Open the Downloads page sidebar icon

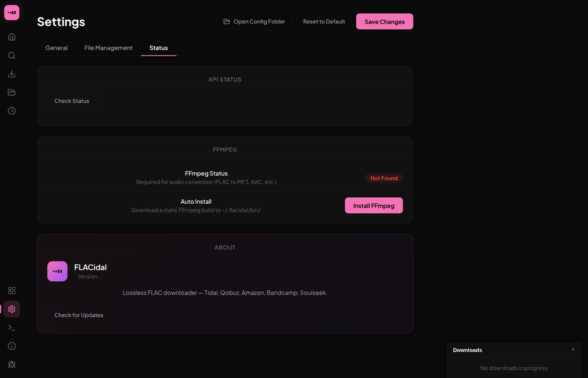coord(12,74)
